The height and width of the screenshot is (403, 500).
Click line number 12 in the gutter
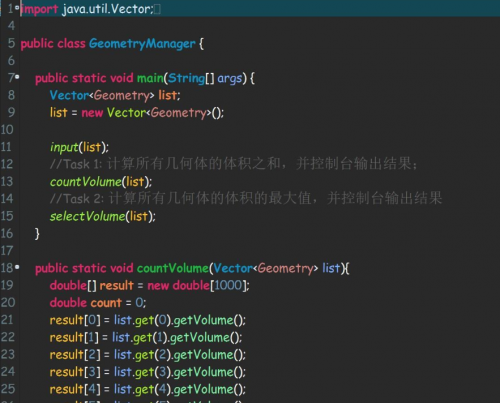(7, 164)
